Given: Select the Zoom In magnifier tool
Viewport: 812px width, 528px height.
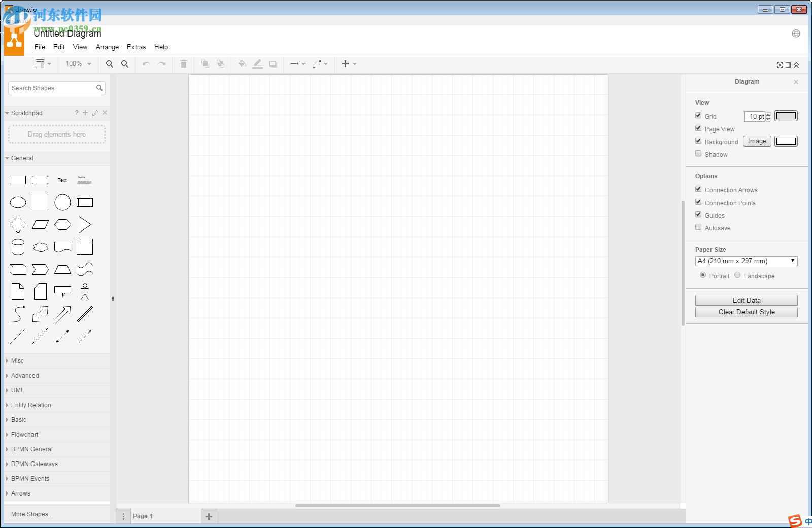Looking at the screenshot, I should click(109, 64).
